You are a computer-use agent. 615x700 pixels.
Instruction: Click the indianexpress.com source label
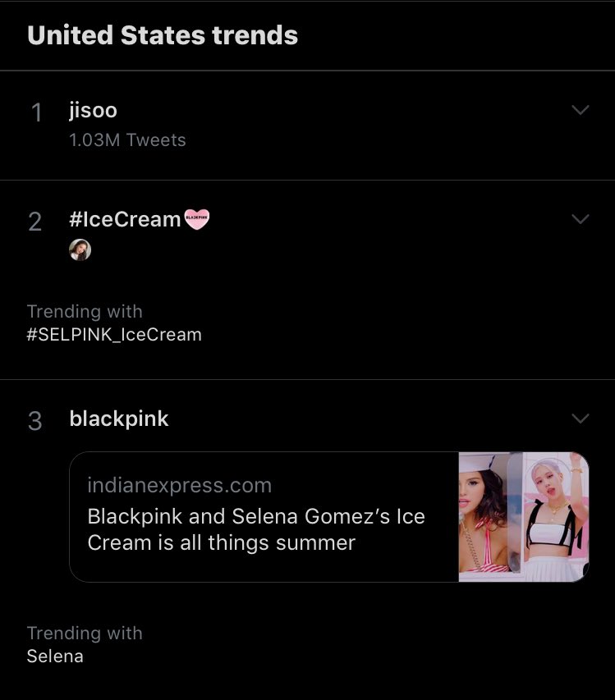[x=179, y=485]
